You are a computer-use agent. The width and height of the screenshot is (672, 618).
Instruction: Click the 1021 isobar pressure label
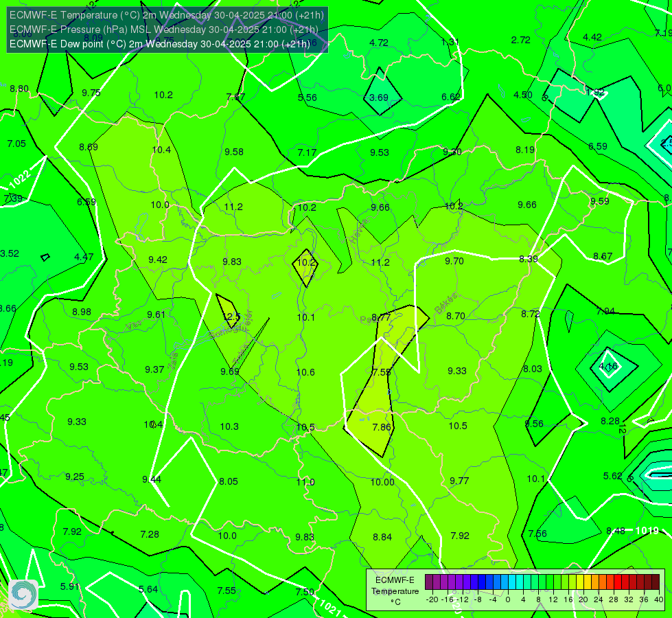[330, 607]
